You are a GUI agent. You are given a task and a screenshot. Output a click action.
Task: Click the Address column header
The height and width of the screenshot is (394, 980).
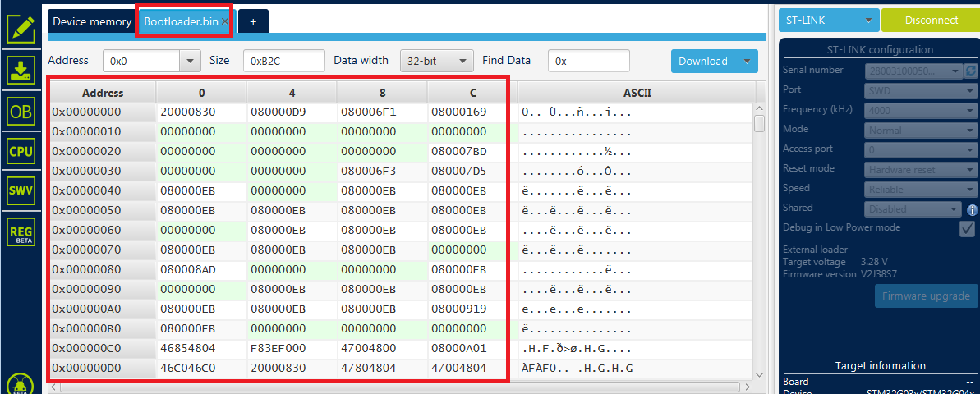[104, 93]
